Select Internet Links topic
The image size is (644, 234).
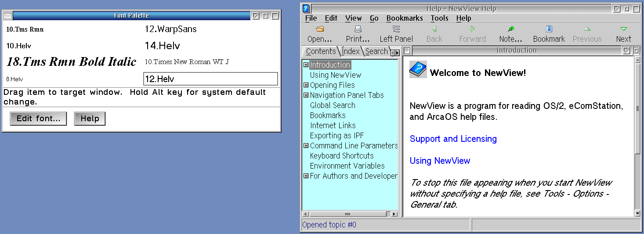(x=333, y=125)
